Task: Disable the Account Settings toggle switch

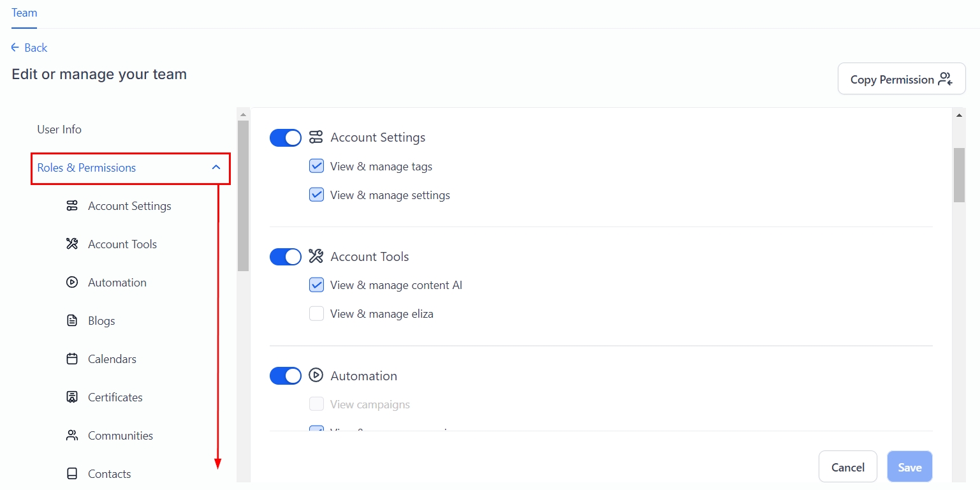Action: click(x=285, y=137)
